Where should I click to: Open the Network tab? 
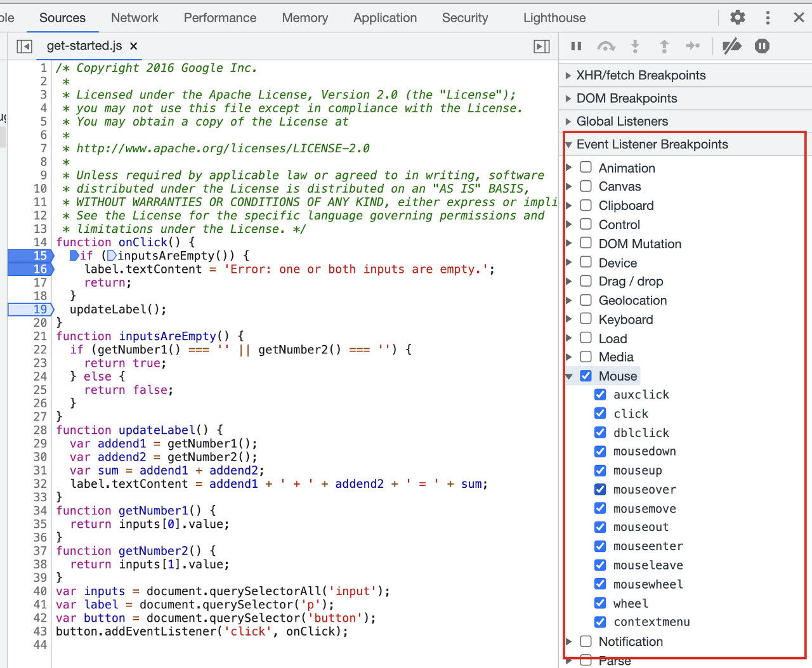[x=134, y=18]
